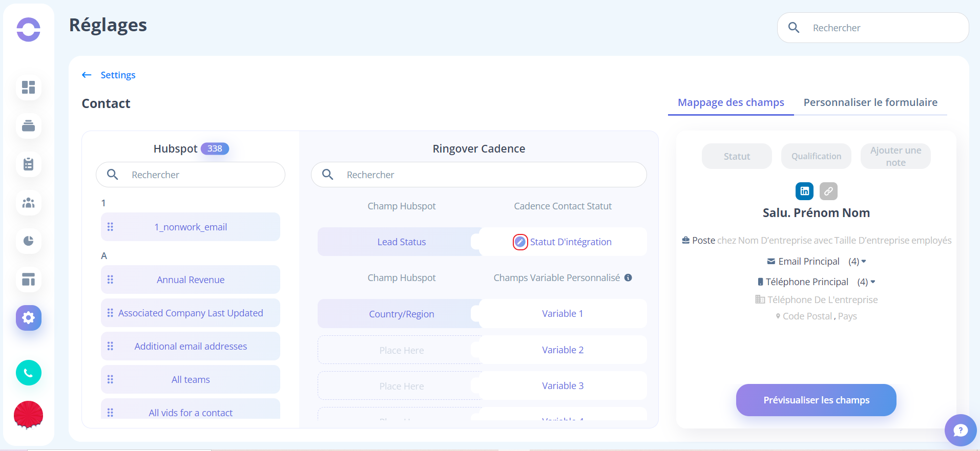Click the Variable 2 field
The height and width of the screenshot is (451, 980).
point(562,350)
